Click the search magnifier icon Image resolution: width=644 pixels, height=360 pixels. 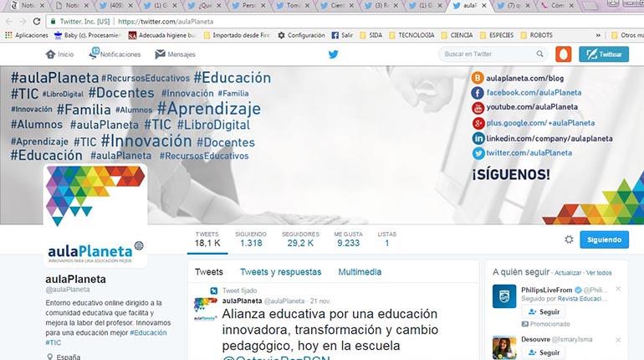coord(539,54)
